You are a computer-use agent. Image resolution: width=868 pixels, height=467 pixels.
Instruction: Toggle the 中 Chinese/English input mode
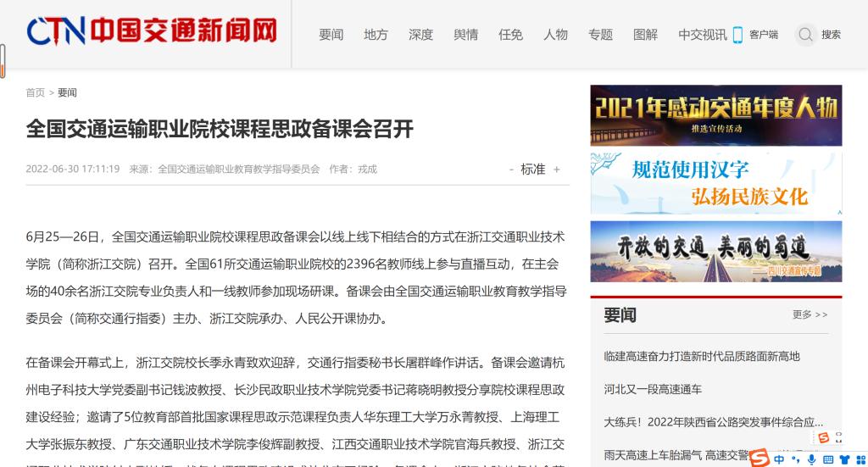(x=779, y=459)
